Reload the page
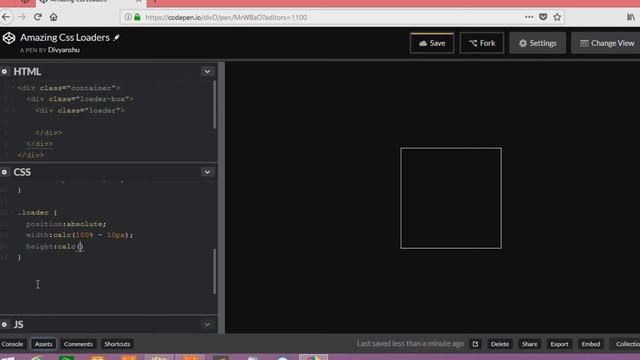Screen dimensions: 640x360 (38, 17)
